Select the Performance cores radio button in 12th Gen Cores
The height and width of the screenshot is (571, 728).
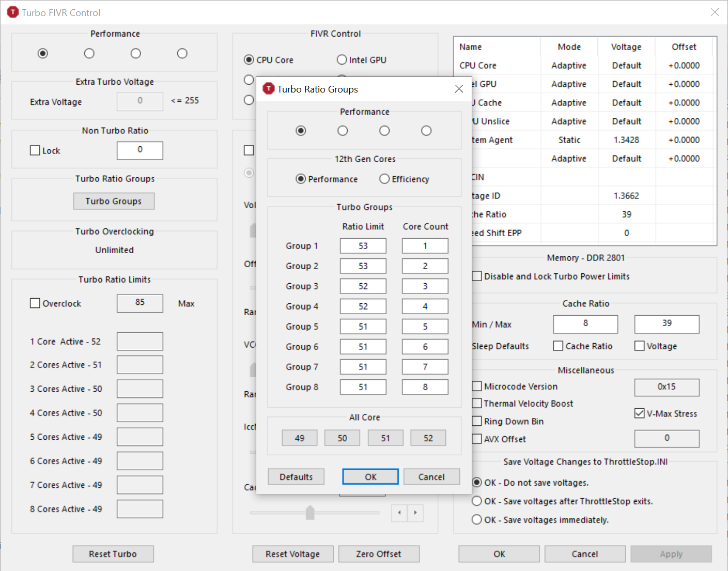click(x=301, y=179)
